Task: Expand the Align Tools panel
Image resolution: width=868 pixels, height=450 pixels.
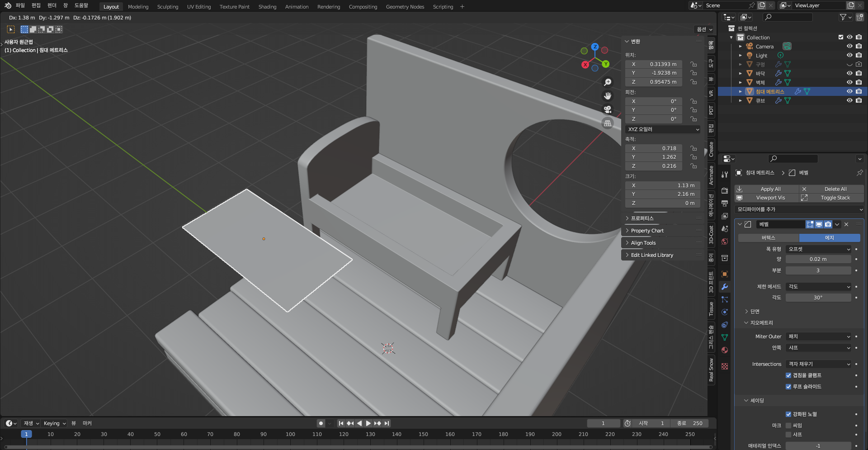Action: pos(643,243)
